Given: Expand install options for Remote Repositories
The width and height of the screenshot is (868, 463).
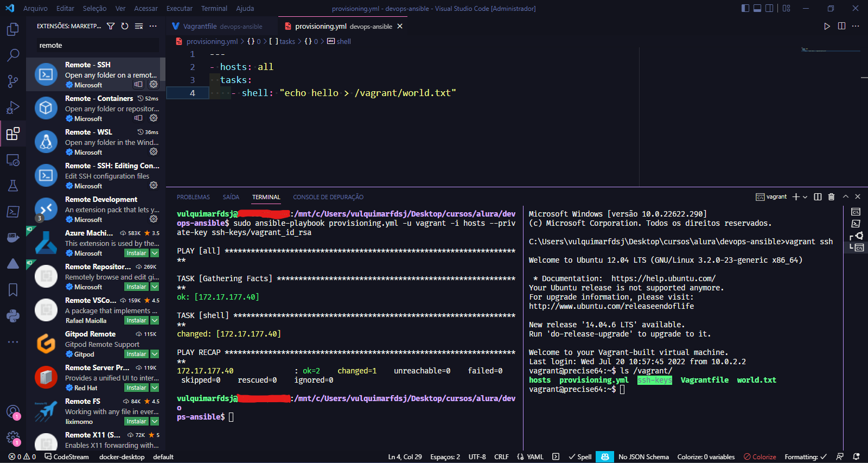Looking at the screenshot, I should 155,287.
